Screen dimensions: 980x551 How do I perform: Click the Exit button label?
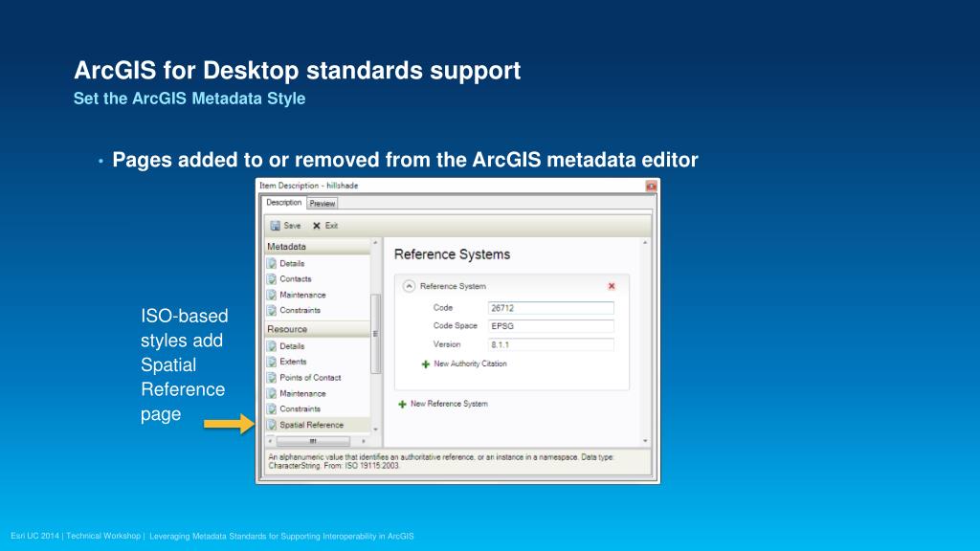coord(331,226)
